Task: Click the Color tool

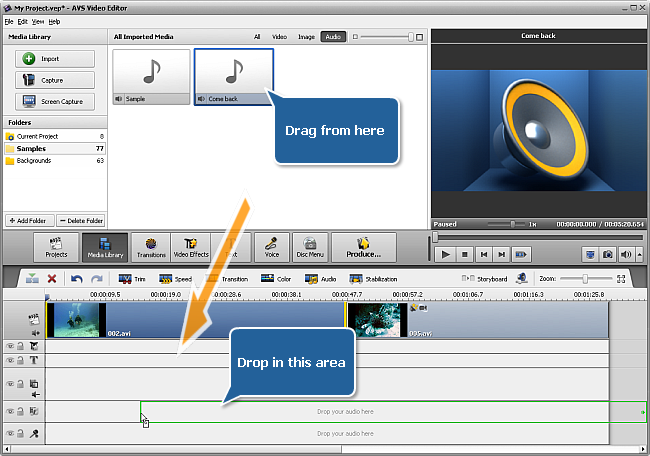Action: (x=276, y=279)
